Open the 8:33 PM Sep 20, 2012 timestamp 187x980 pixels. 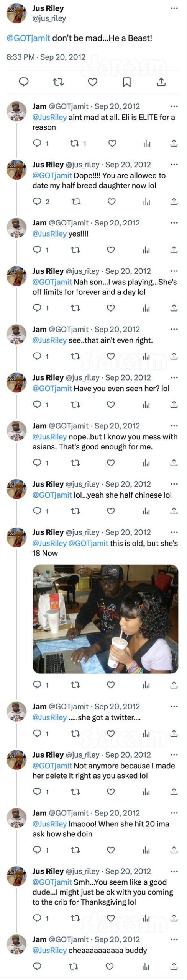tap(46, 57)
